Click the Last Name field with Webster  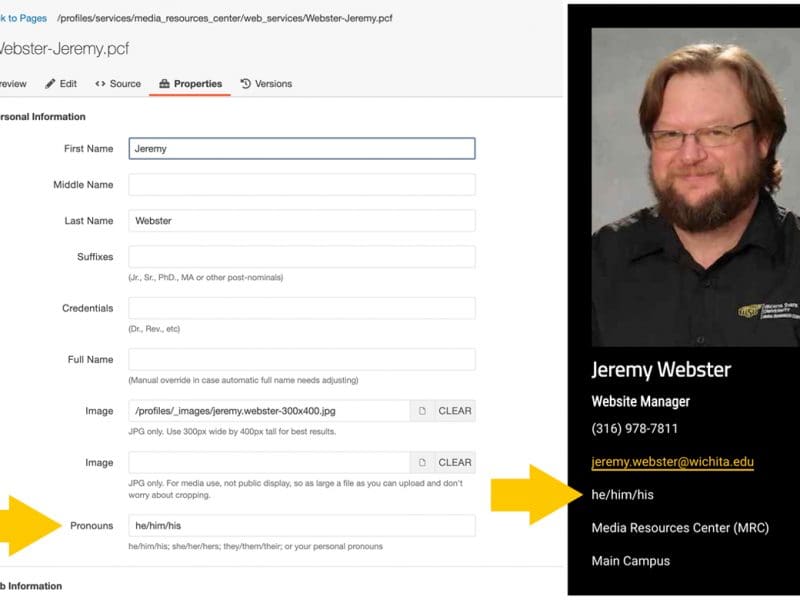302,221
